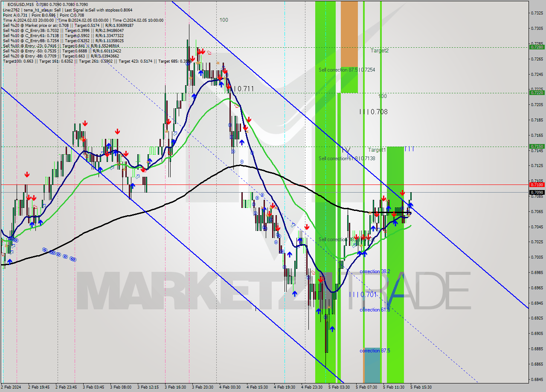
Task: Click the 0.7045 price axis label
Action: tap(537, 227)
